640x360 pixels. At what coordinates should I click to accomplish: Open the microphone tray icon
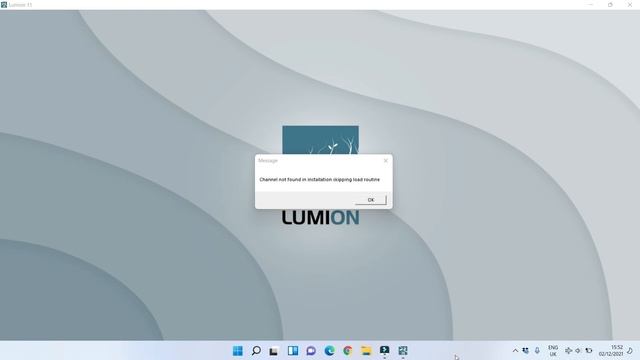pyautogui.click(x=537, y=351)
